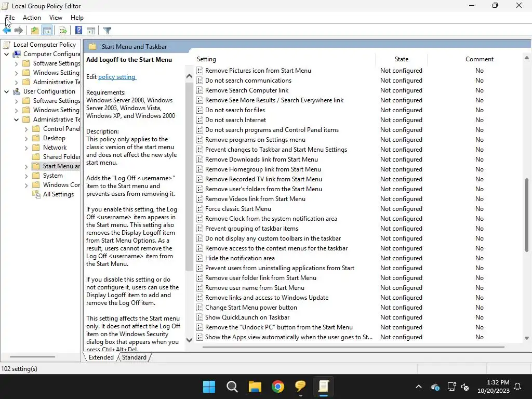Screen dimensions: 532x399
Task: Click the Forward arrow toolbar icon
Action: pyautogui.click(x=19, y=31)
